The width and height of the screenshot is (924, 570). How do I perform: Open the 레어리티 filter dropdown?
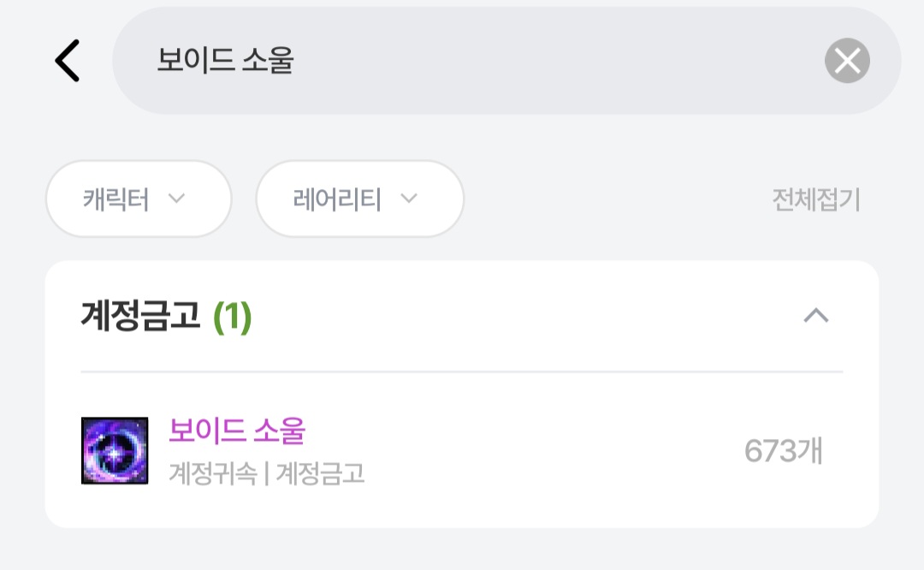[360, 199]
